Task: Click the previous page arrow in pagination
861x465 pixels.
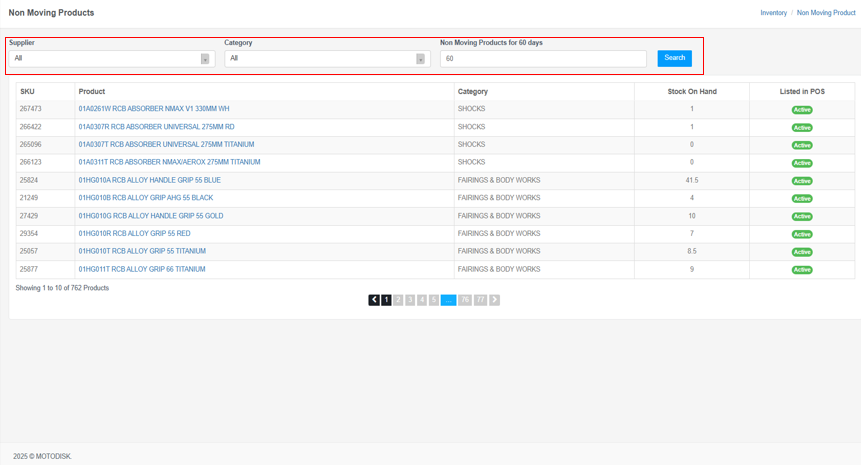Action: (x=374, y=300)
